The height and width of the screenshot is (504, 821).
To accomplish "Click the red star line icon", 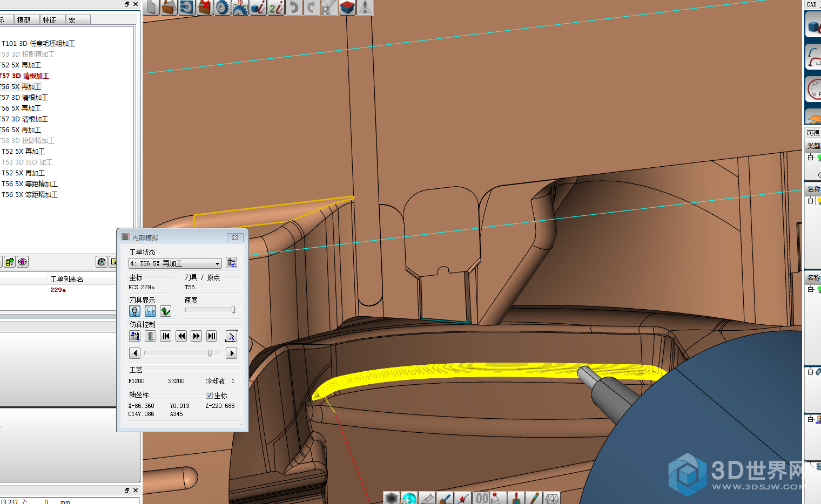I will (463, 498).
